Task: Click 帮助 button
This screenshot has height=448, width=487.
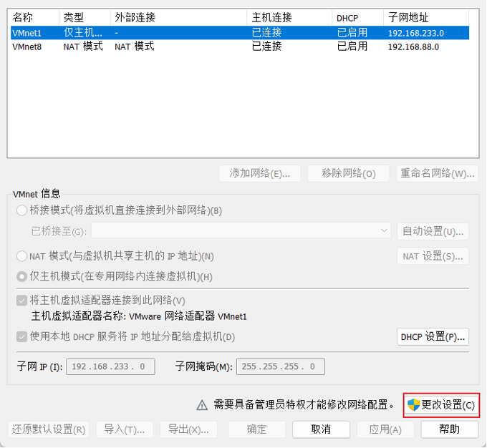Action: point(450,429)
